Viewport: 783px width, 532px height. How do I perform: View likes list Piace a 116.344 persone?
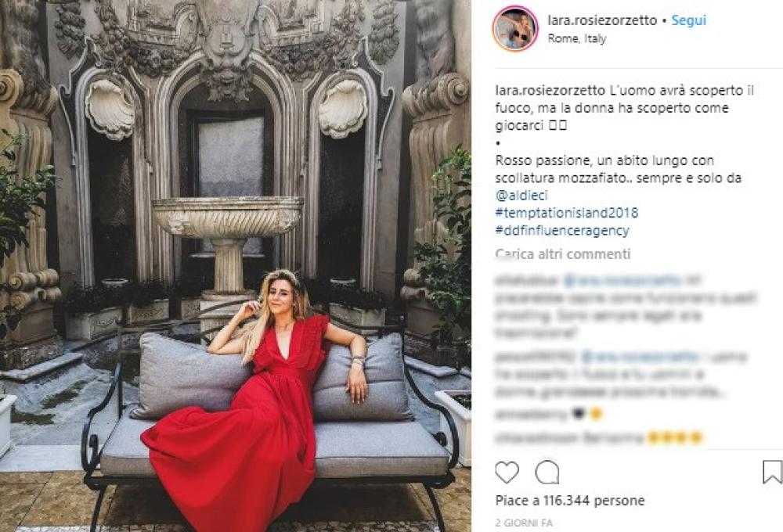[x=570, y=500]
